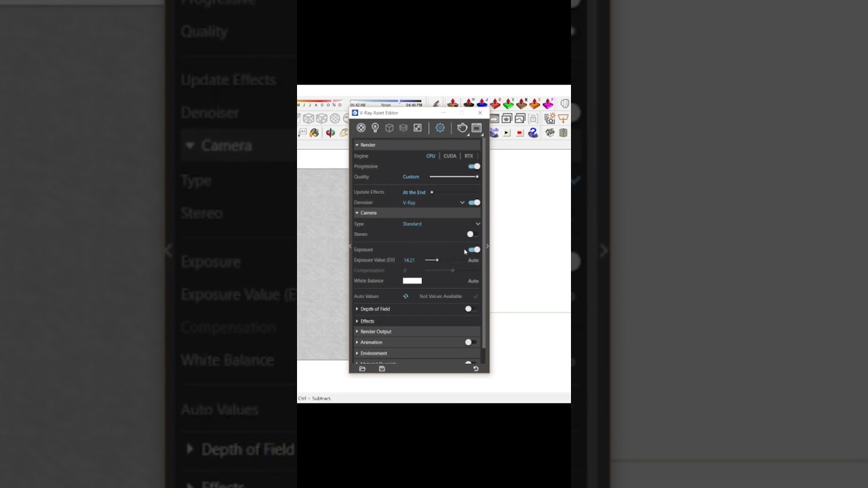The image size is (868, 488).
Task: Click the blue solid tool icon in toolbar
Action: [x=482, y=104]
